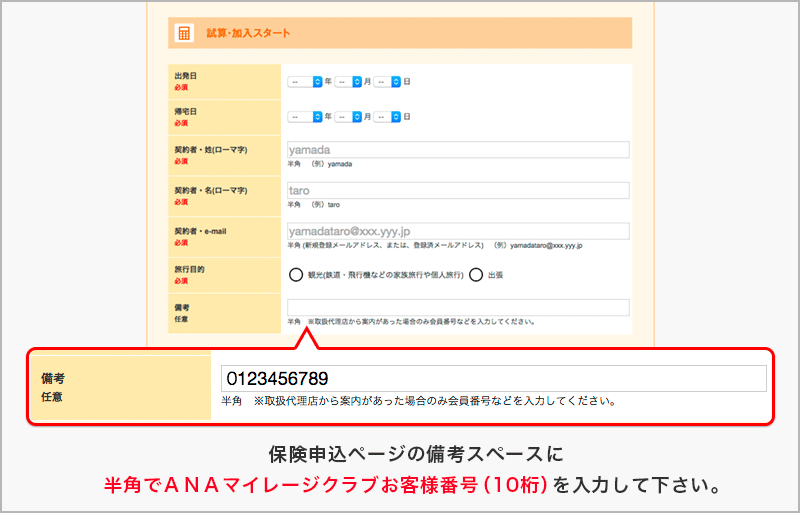Click the 契約者・e-mail field label
Screen dimensions: 800x513
[200, 231]
